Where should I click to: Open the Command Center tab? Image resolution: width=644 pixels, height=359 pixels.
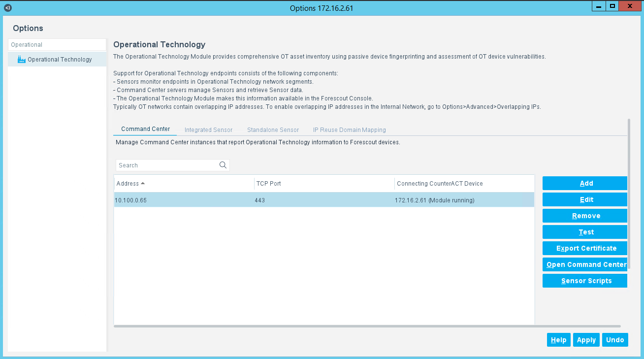point(145,129)
